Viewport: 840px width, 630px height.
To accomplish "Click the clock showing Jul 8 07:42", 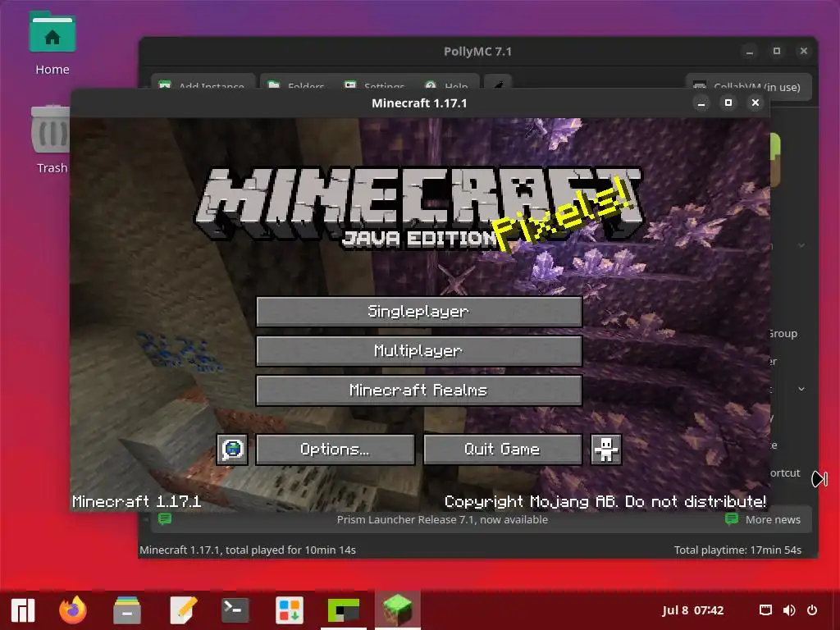I will click(692, 610).
